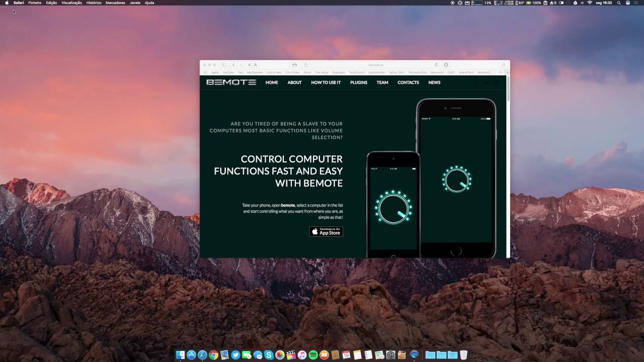Open the ABOUT page link
Image resolution: width=644 pixels, height=362 pixels.
pos(294,82)
